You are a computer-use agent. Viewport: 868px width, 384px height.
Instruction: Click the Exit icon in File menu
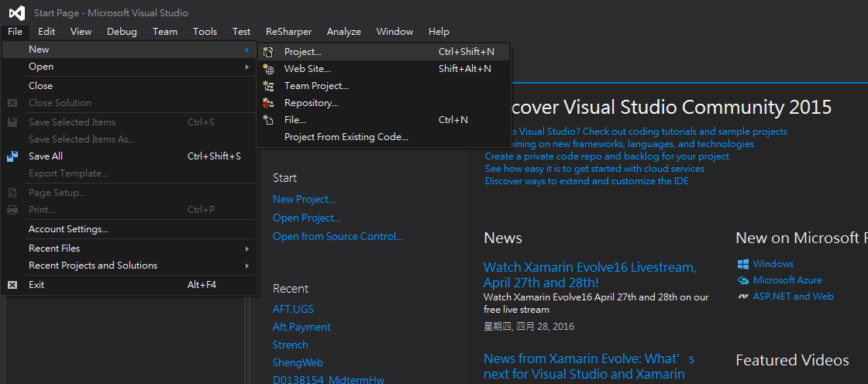click(x=12, y=285)
